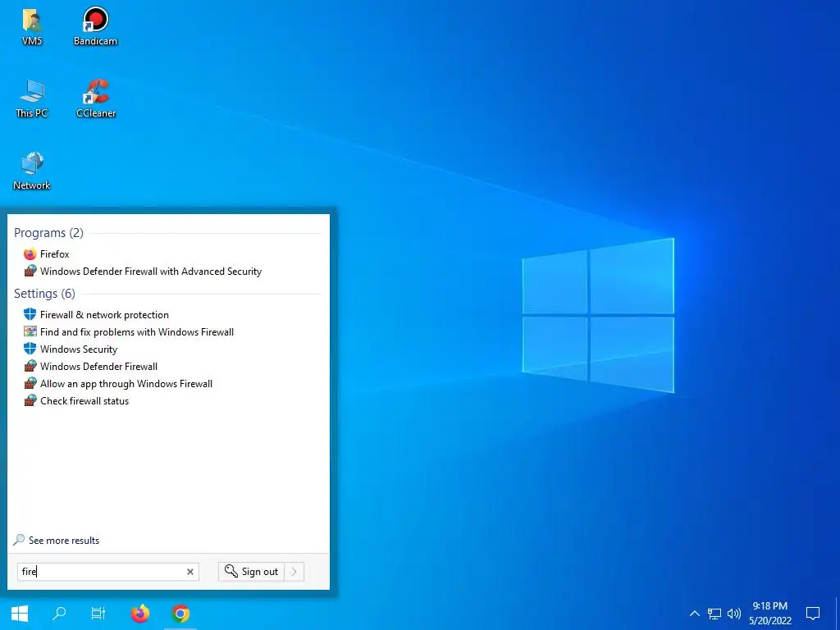Click the Windows Defender Firewall with Advanced Security icon

coord(30,271)
